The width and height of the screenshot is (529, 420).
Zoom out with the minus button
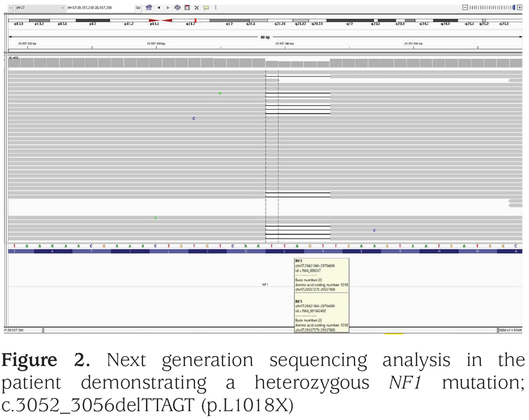[465, 7]
